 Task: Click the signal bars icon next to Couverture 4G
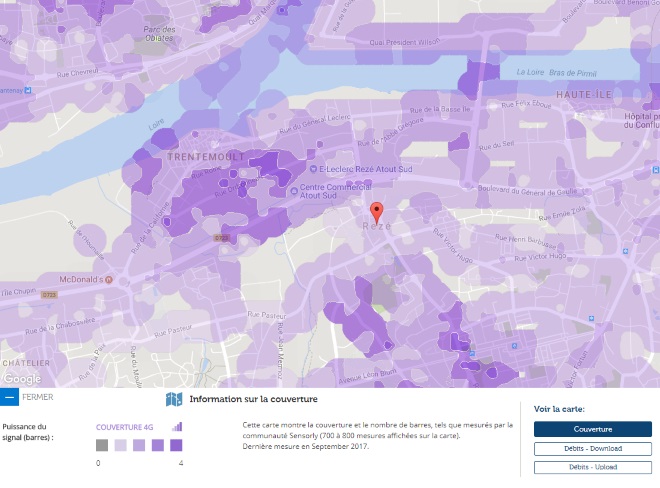pos(178,426)
